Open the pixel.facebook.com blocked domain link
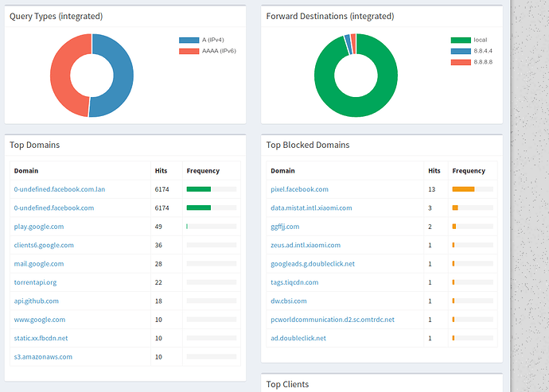Viewport: 549px width, 392px height. 299,189
